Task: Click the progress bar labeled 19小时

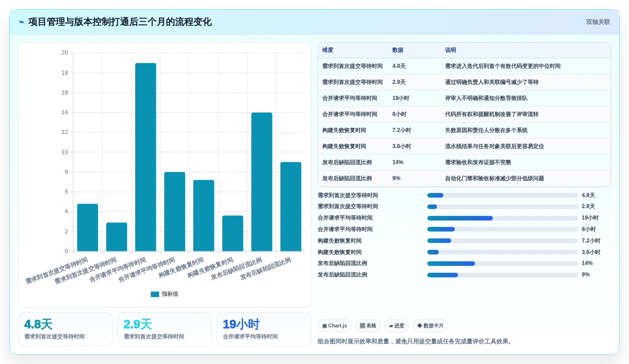Action: pyautogui.click(x=502, y=218)
